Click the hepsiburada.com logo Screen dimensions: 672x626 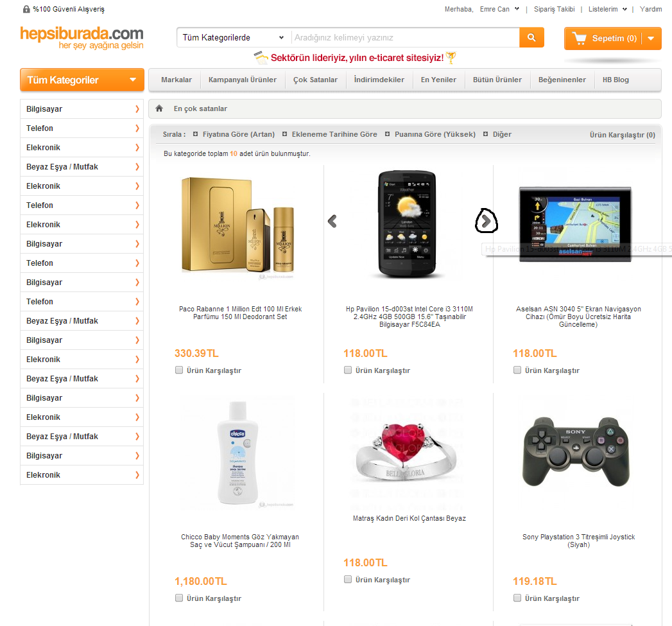pos(82,38)
